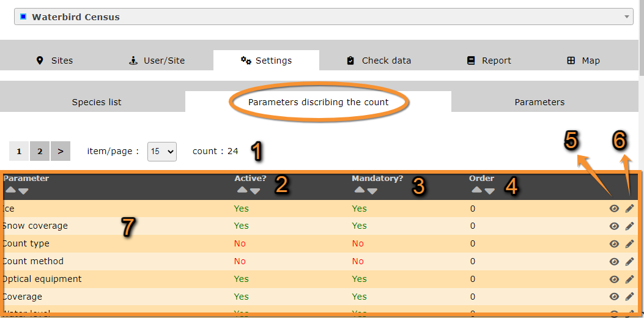Toggle eye icon for Snow coverage

click(614, 226)
